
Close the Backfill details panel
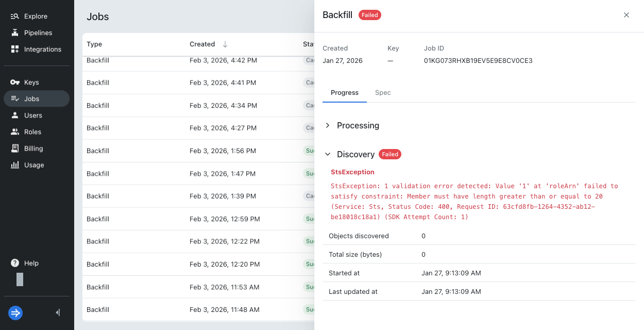[x=626, y=15]
